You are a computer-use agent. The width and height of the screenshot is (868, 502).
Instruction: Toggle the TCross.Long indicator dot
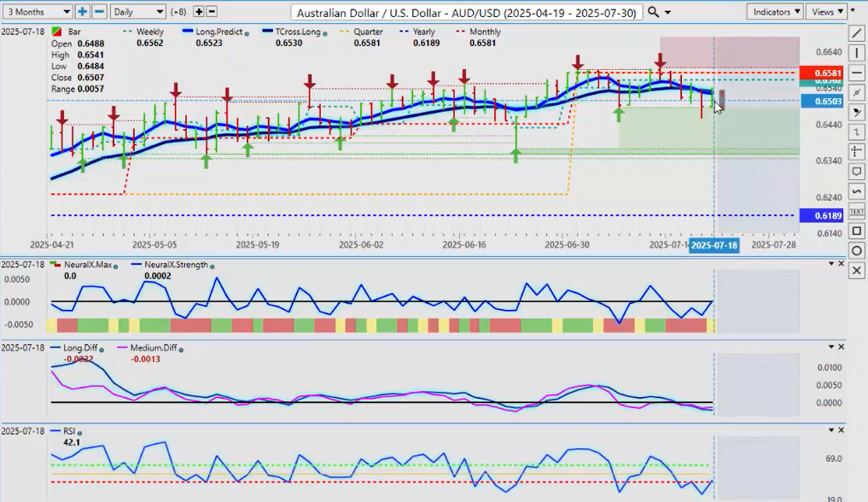tap(324, 32)
